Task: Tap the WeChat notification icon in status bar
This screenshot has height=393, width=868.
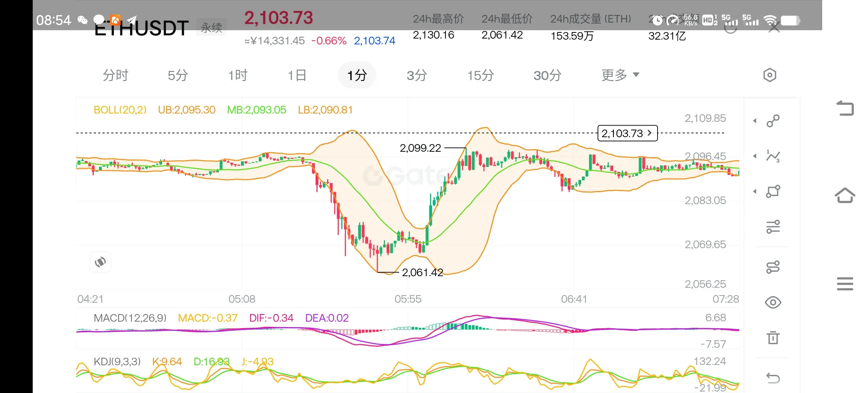Action: pyautogui.click(x=83, y=20)
